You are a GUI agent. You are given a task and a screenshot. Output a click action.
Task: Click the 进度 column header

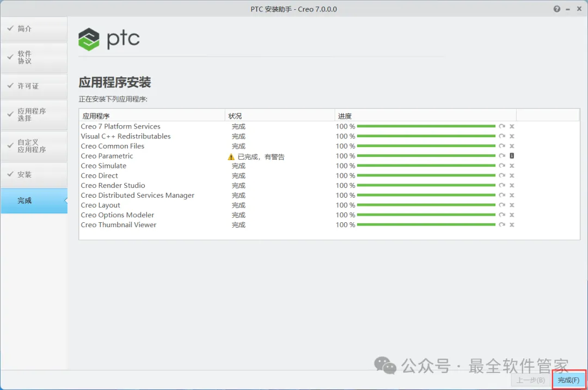click(426, 116)
